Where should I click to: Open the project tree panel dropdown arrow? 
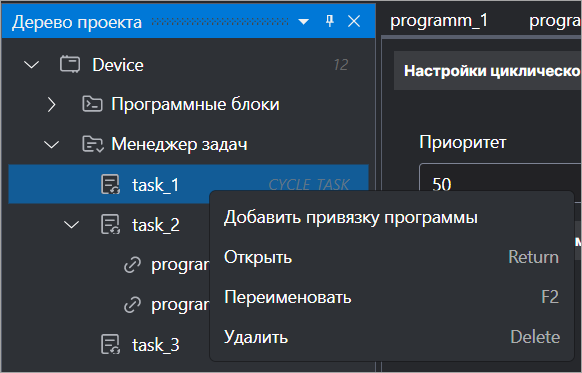(304, 22)
